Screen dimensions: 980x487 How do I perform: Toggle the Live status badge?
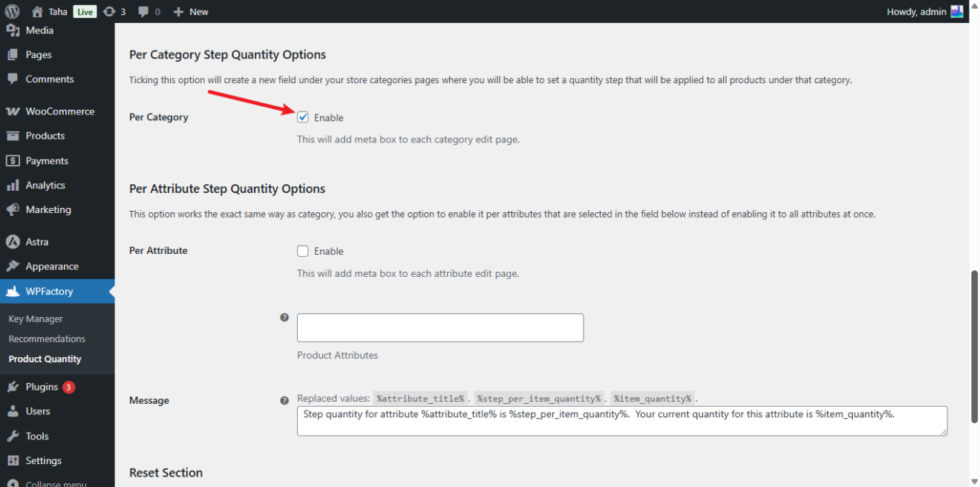coord(85,11)
